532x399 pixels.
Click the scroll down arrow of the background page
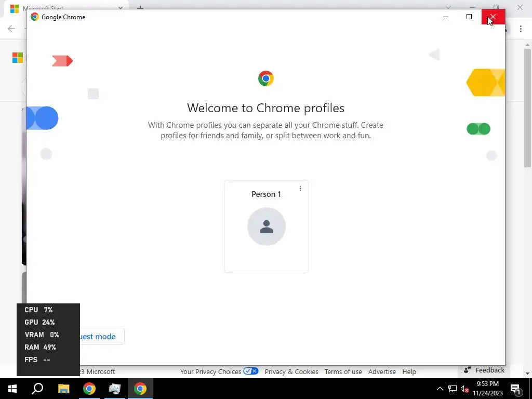[x=527, y=374]
